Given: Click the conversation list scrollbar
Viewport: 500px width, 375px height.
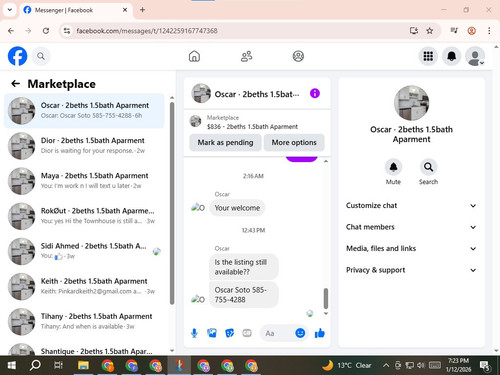Looking at the screenshot, I should pyautogui.click(x=172, y=203).
